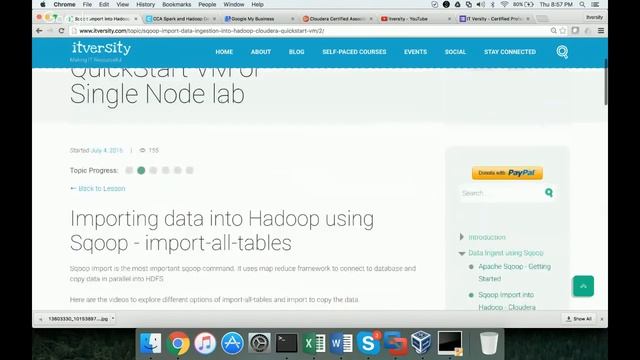Click the scroll-to-top green arrow button
This screenshot has height=360, width=640.
[x=583, y=286]
